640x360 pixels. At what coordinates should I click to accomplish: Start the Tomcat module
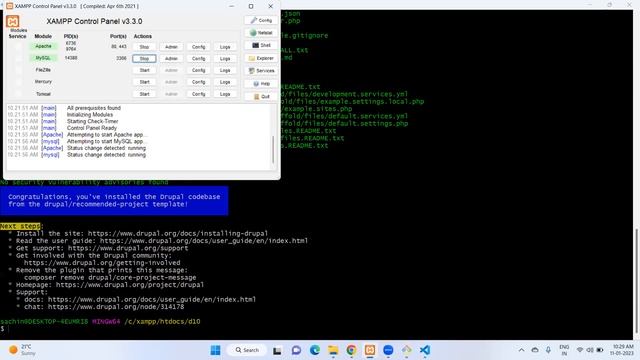(144, 94)
